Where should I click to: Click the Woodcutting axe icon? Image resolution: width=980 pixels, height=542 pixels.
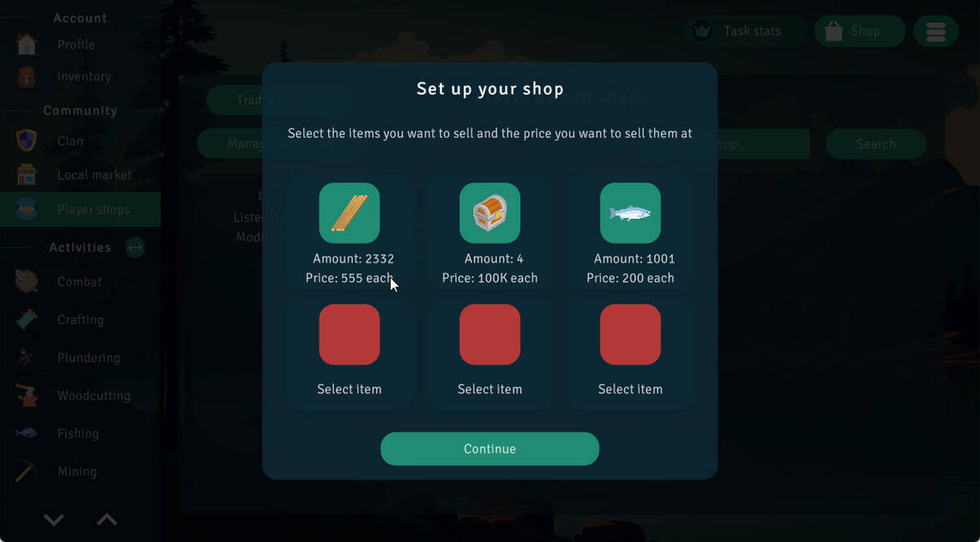(x=27, y=395)
